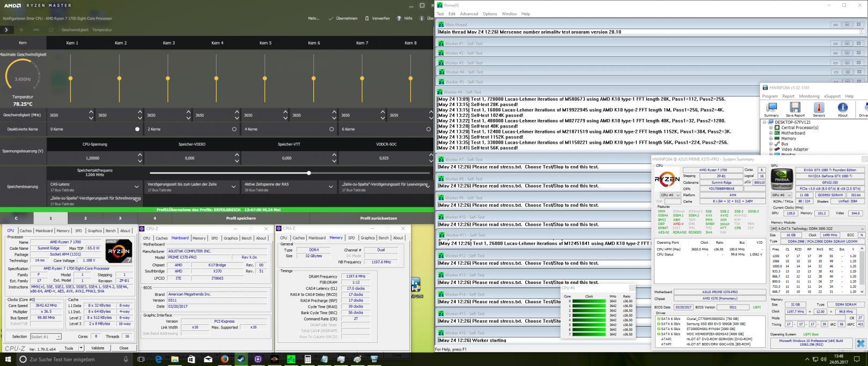868x366 pixels.
Task: Expand the Motherboard tree node in HWiNFO64
Action: point(771,133)
